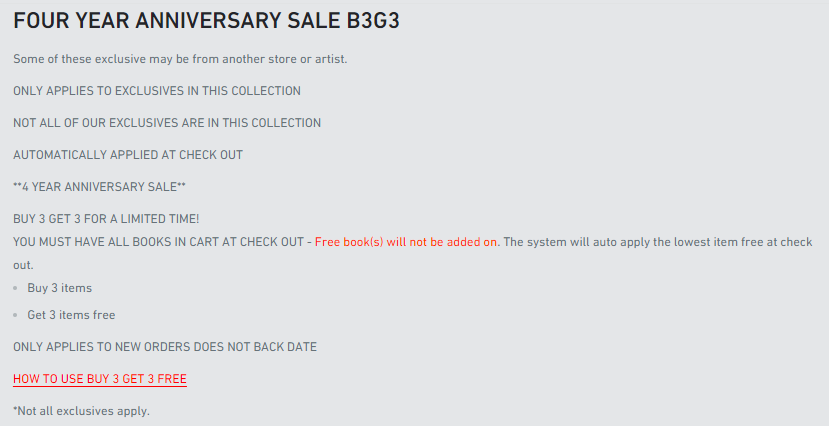
Task: Click AUTOMATICALLY APPLIED AT CHECK OUT text
Action: [128, 155]
